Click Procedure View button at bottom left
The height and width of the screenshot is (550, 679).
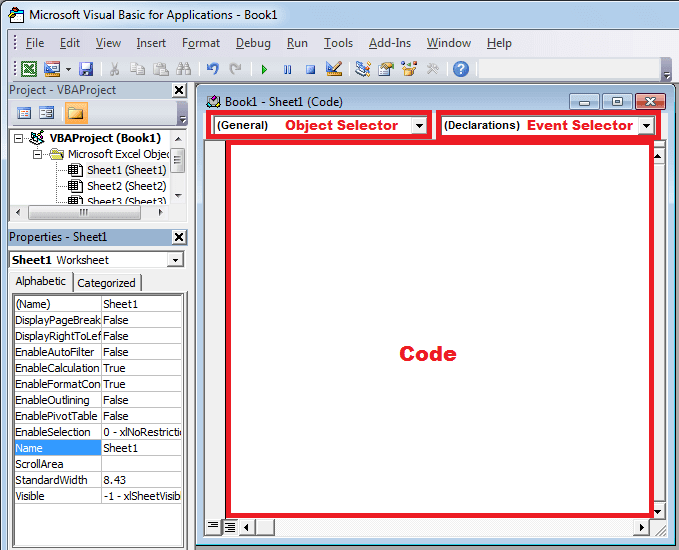click(x=213, y=527)
